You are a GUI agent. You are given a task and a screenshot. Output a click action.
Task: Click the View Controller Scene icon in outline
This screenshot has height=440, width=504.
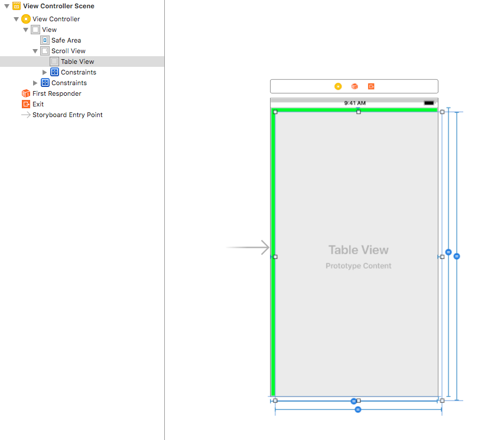click(17, 6)
